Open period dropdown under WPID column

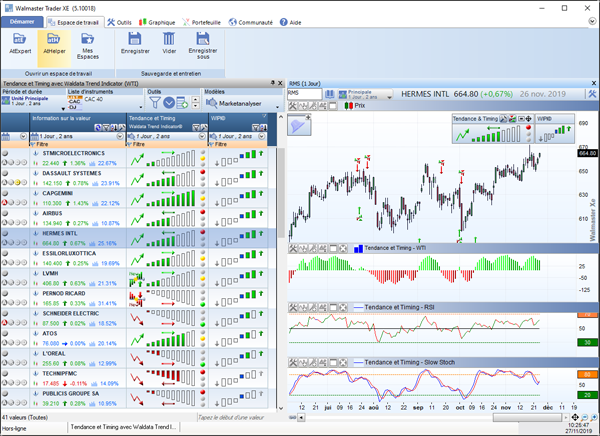[262, 136]
